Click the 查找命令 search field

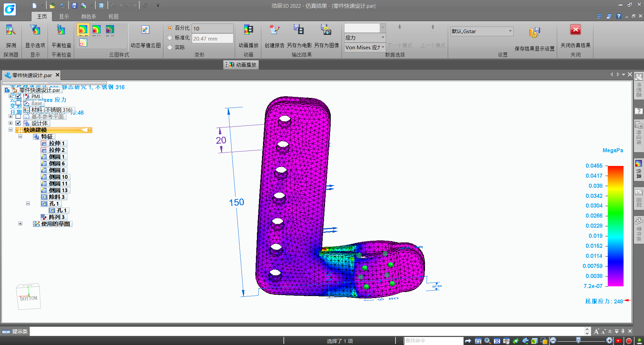point(433,341)
